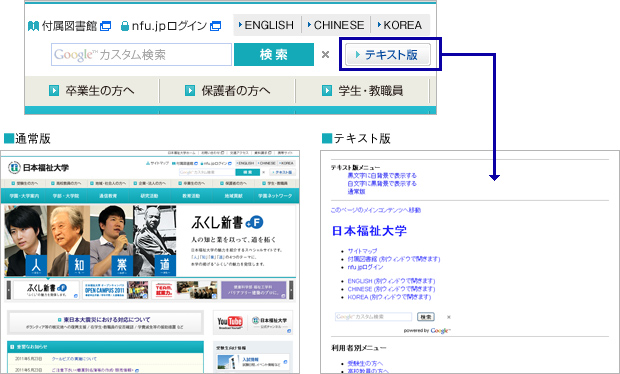Viewport: 620px width, 374px height.
Task: Move carousel left with the previous arrow in 通常版
Action: click(9, 290)
